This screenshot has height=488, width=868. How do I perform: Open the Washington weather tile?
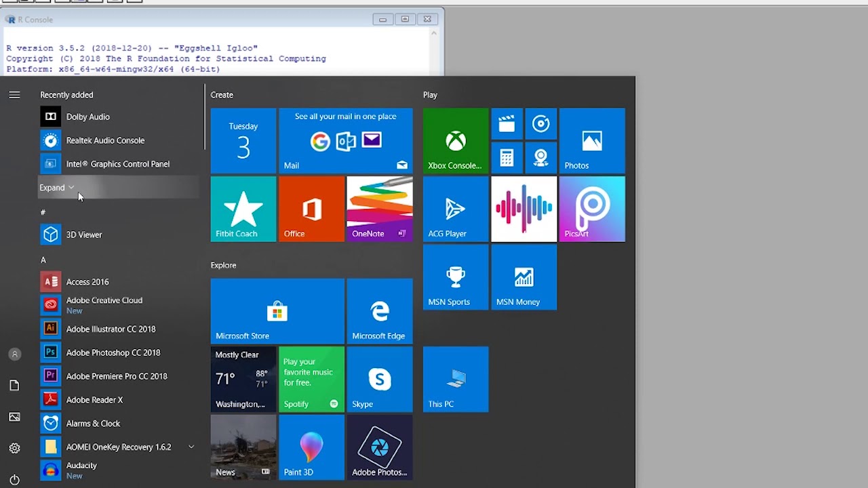tap(243, 380)
